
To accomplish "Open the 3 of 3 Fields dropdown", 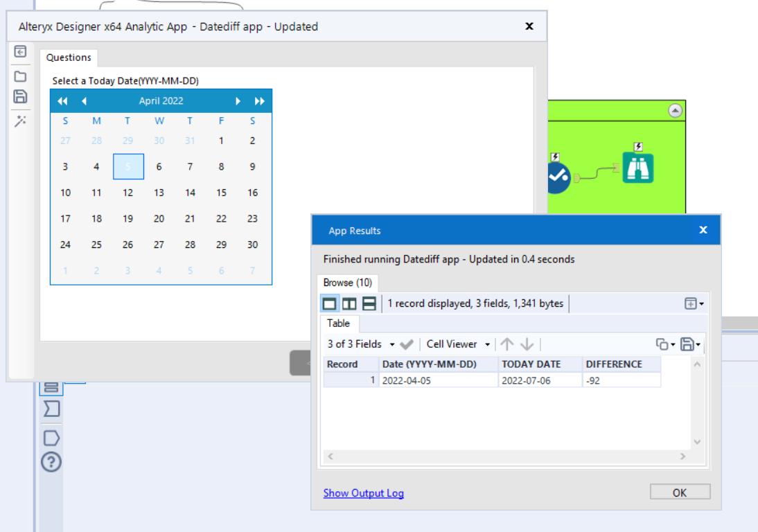I will (391, 344).
